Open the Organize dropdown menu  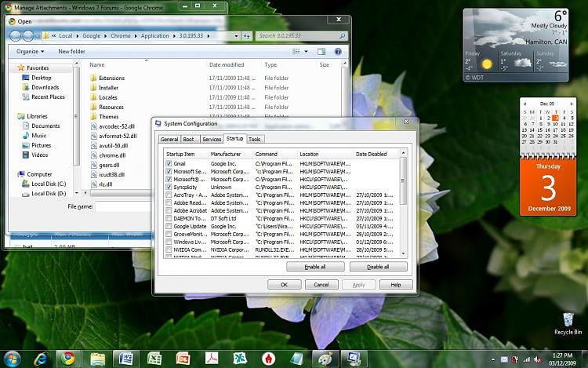click(30, 51)
